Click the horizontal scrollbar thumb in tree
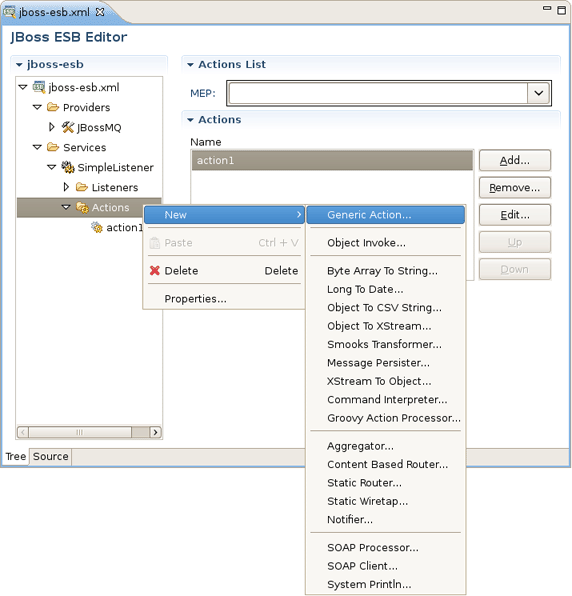Screen dimensions: 572x596 click(80, 432)
